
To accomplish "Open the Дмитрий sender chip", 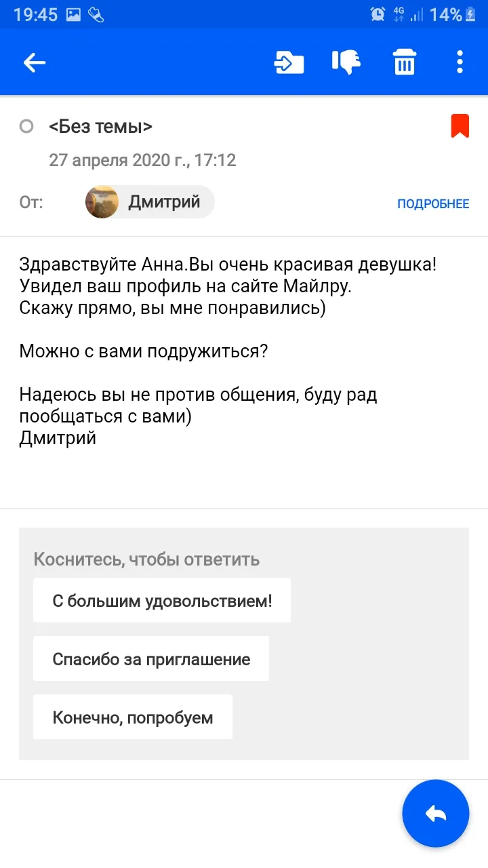I will click(150, 202).
